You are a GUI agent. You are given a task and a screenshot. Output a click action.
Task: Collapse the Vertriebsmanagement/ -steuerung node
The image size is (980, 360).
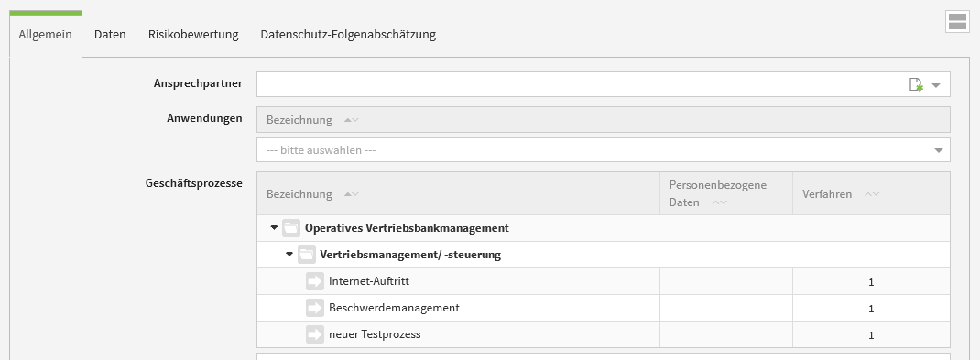(x=289, y=255)
